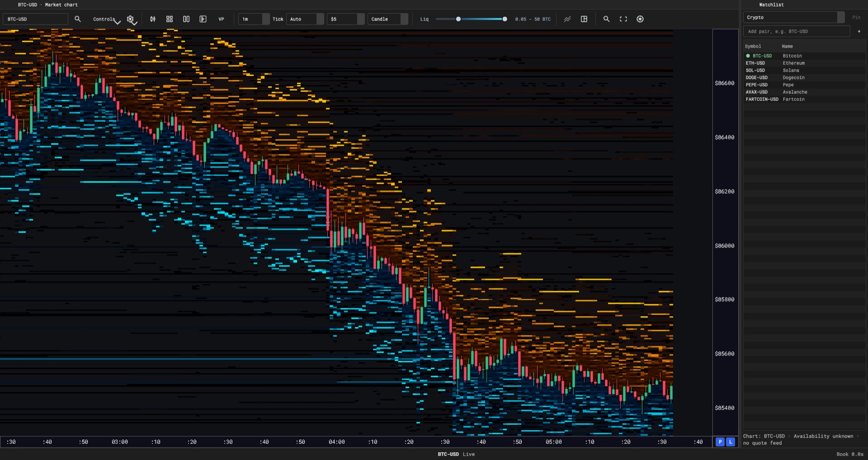Open the Crypto watchlist category dropdown

click(x=794, y=17)
